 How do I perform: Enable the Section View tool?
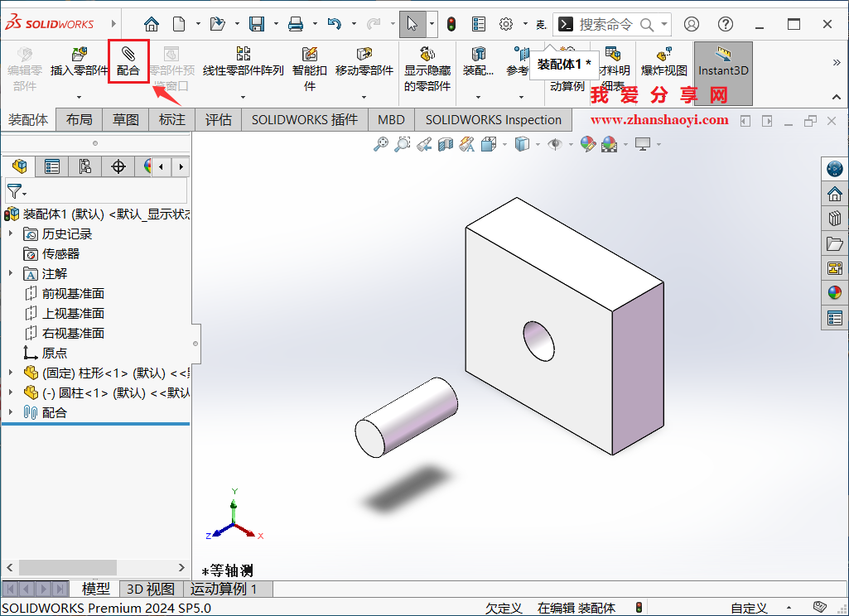446,144
